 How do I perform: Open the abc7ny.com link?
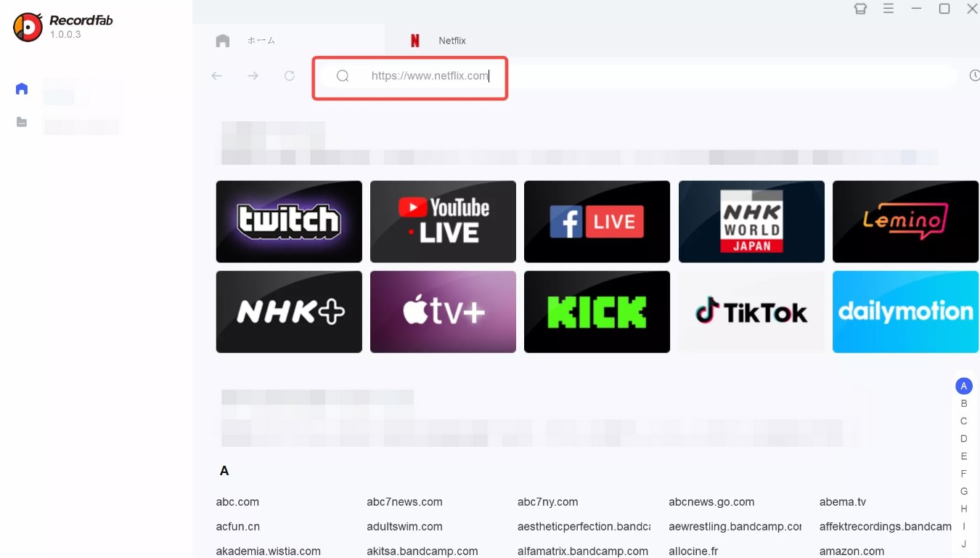[x=548, y=502]
